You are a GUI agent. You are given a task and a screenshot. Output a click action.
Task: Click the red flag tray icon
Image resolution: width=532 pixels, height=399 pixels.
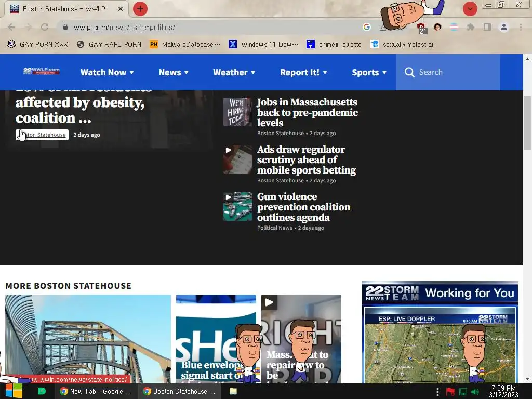(x=450, y=392)
